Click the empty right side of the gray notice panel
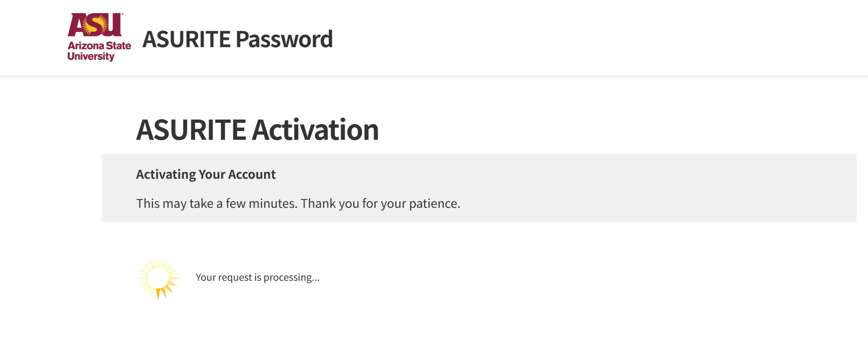This screenshot has height=343, width=868. coord(678,188)
